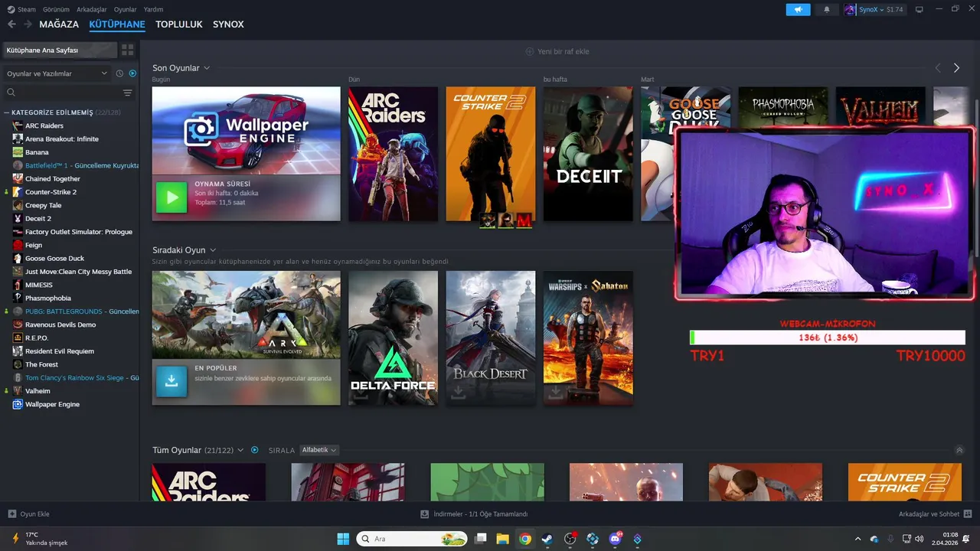Viewport: 980px width, 551px height.
Task: Click the Banana game icon in sidebar
Action: click(x=18, y=152)
